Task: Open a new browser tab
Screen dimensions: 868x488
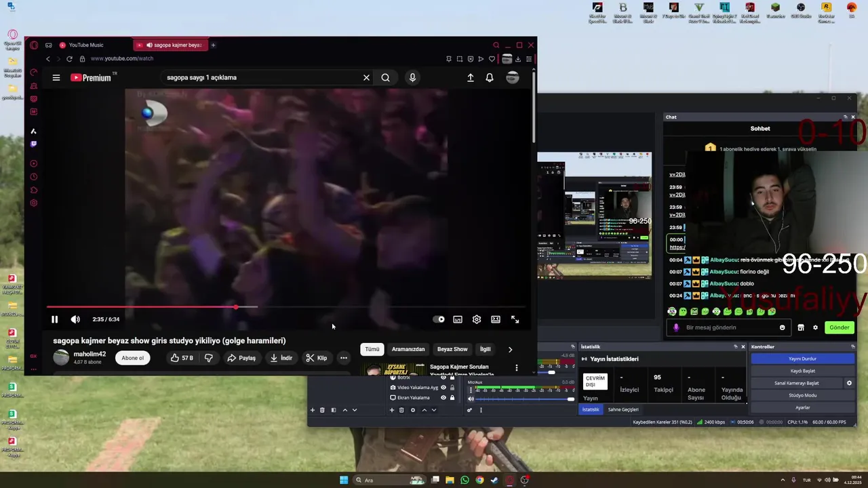Action: [213, 45]
